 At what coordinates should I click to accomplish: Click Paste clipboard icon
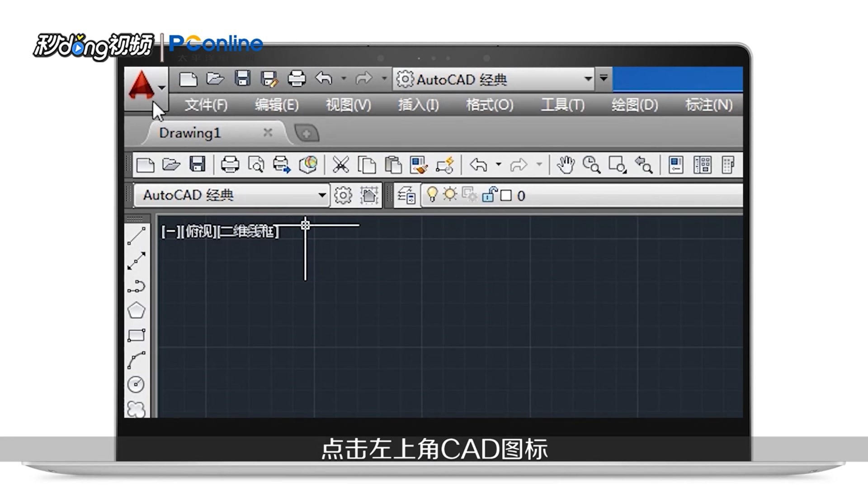tap(393, 165)
